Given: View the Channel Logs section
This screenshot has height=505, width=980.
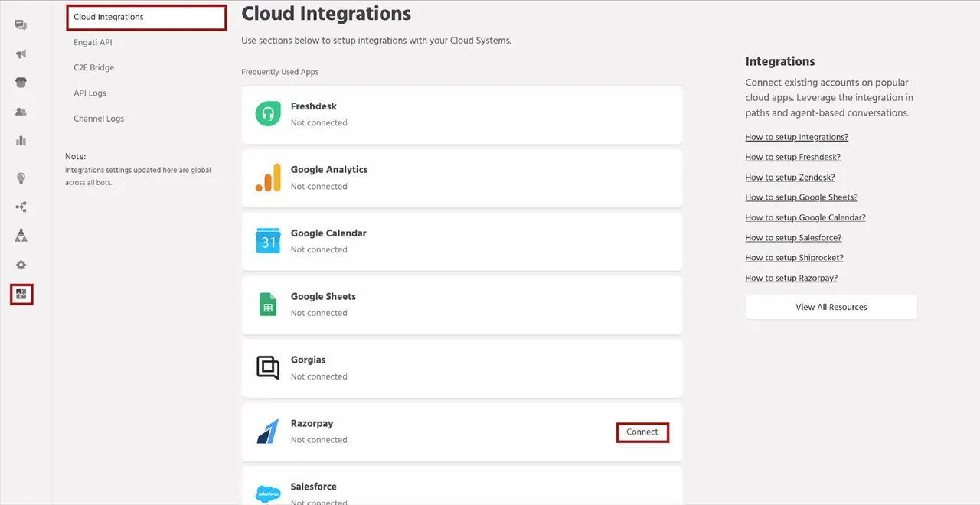Looking at the screenshot, I should pos(99,119).
